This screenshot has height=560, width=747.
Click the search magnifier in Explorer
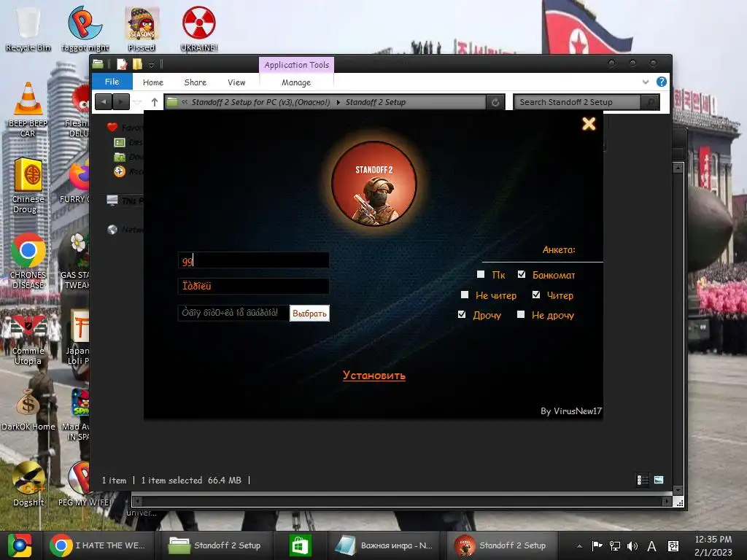pos(650,102)
